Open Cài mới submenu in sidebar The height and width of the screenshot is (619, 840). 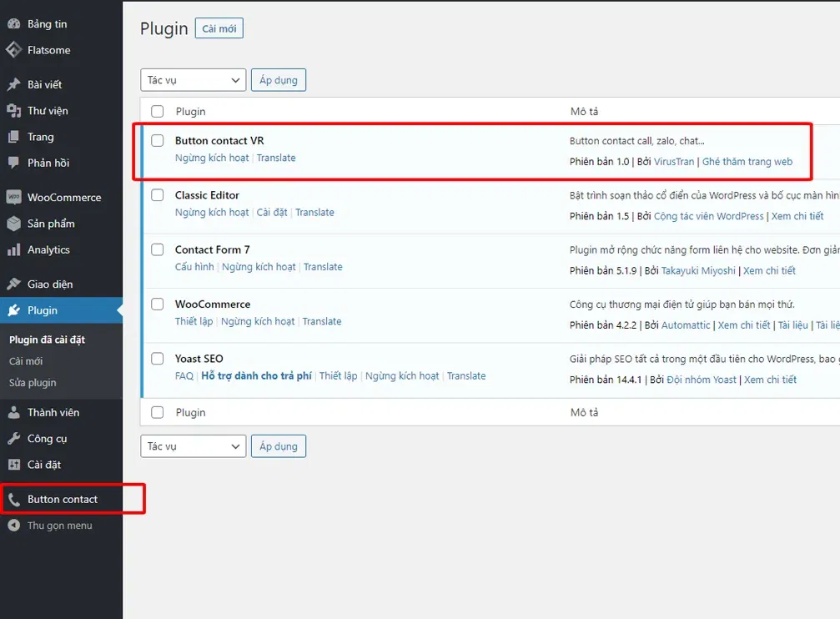pos(26,361)
